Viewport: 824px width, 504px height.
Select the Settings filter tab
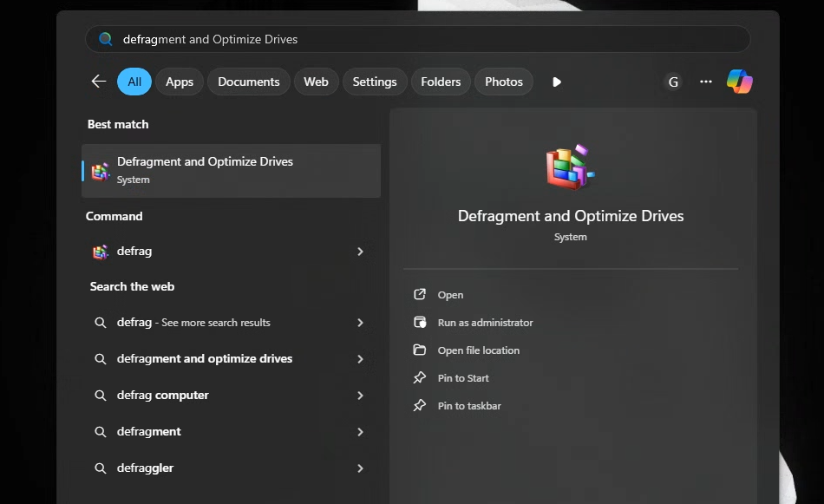point(375,82)
